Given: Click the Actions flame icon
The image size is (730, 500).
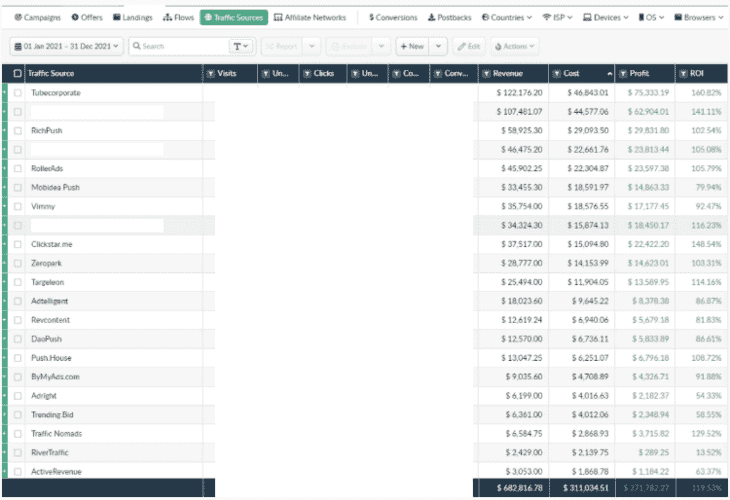Looking at the screenshot, I should click(498, 47).
